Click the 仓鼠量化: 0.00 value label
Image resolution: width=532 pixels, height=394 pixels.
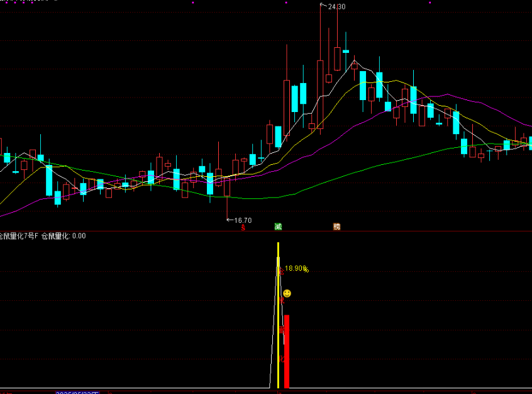(64, 236)
